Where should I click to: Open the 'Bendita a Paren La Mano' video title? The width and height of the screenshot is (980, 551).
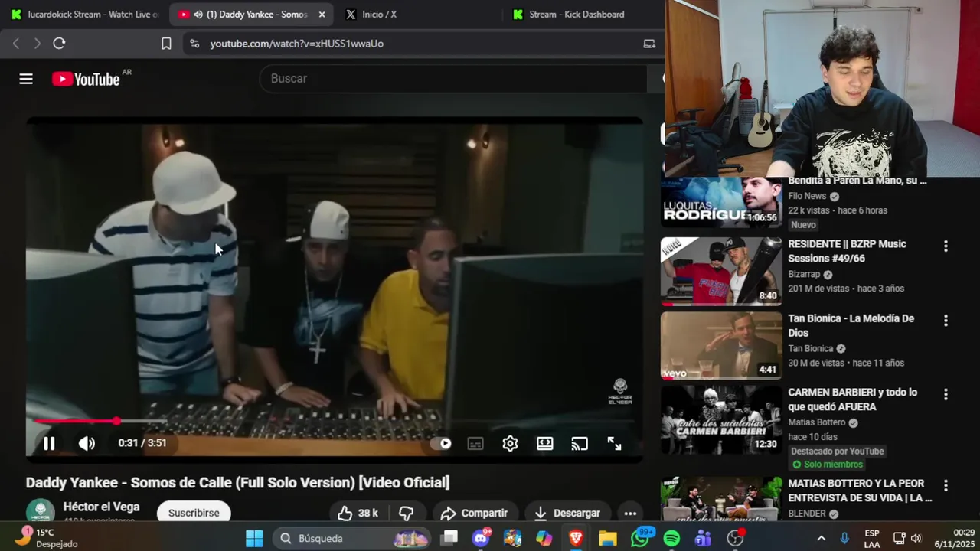point(857,181)
